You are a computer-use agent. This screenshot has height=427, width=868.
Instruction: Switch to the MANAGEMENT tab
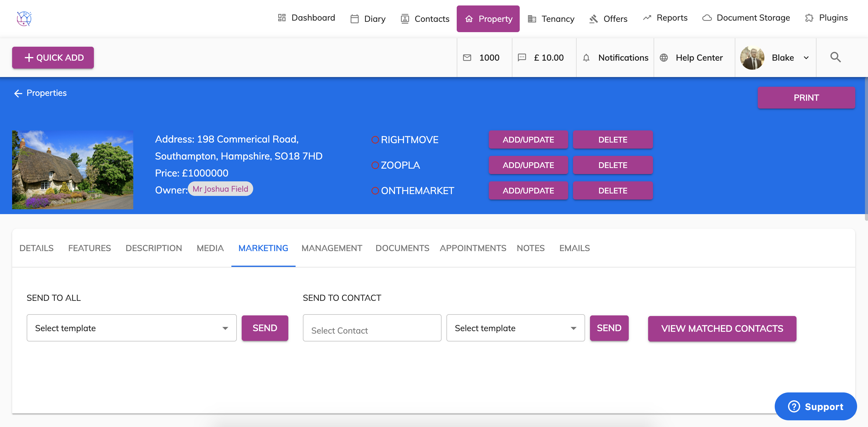[332, 248]
